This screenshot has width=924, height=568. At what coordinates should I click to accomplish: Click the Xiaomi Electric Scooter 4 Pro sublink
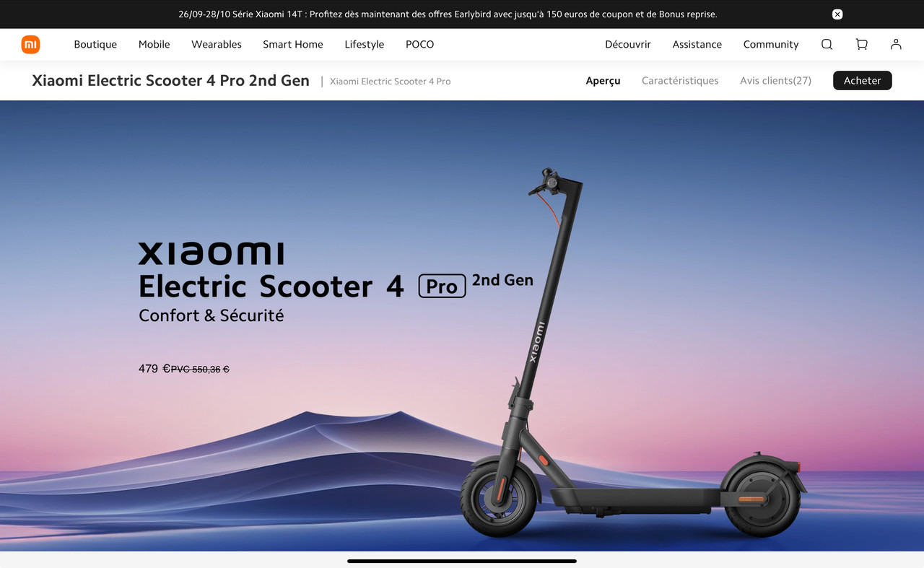coord(391,82)
